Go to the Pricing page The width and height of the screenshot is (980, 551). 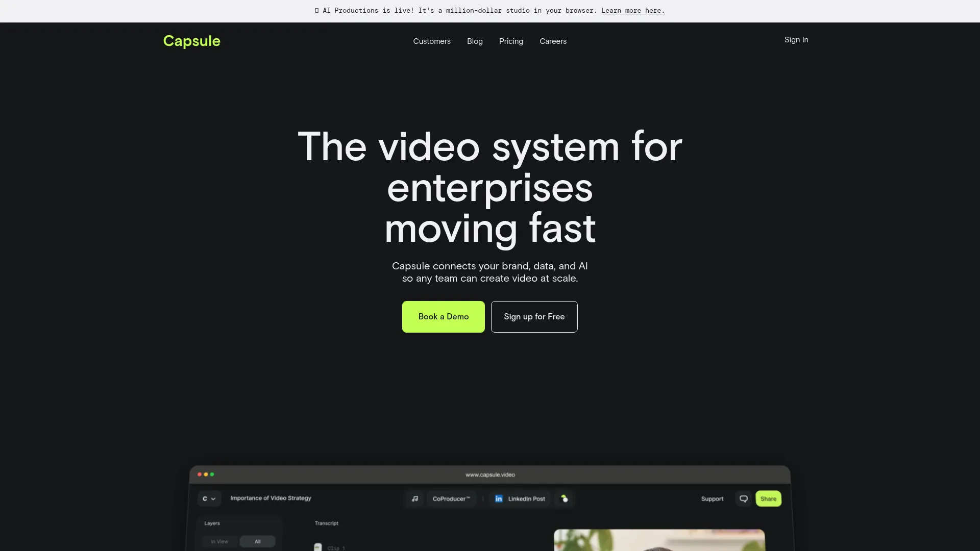pyautogui.click(x=511, y=41)
